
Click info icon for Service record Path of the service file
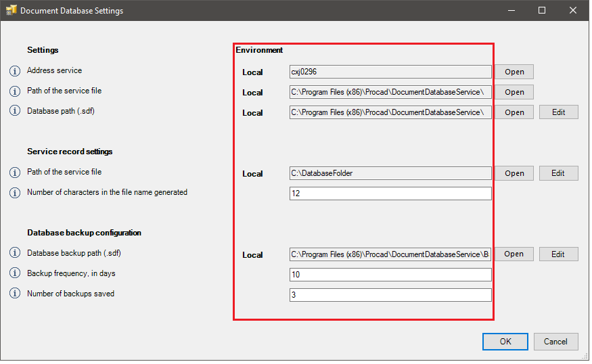[15, 173]
